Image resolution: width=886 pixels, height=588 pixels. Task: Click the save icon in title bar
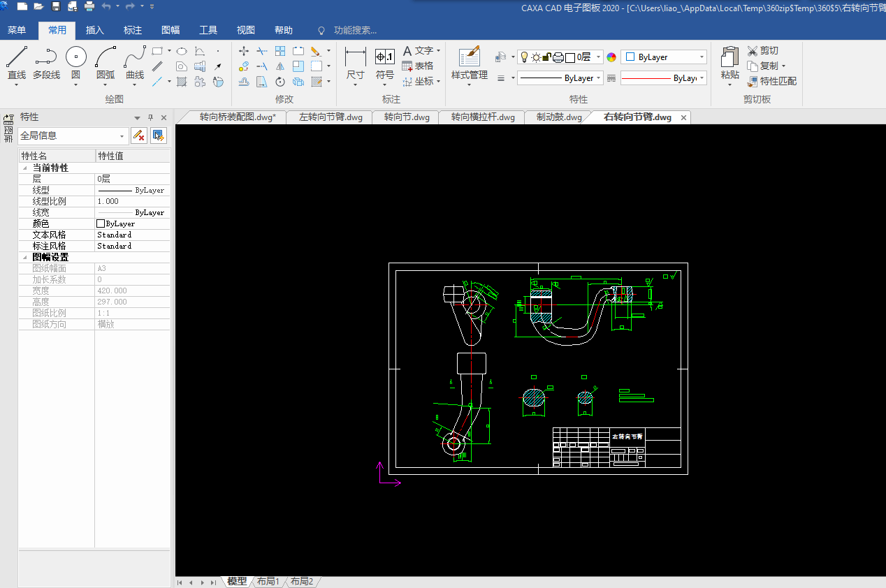click(55, 6)
